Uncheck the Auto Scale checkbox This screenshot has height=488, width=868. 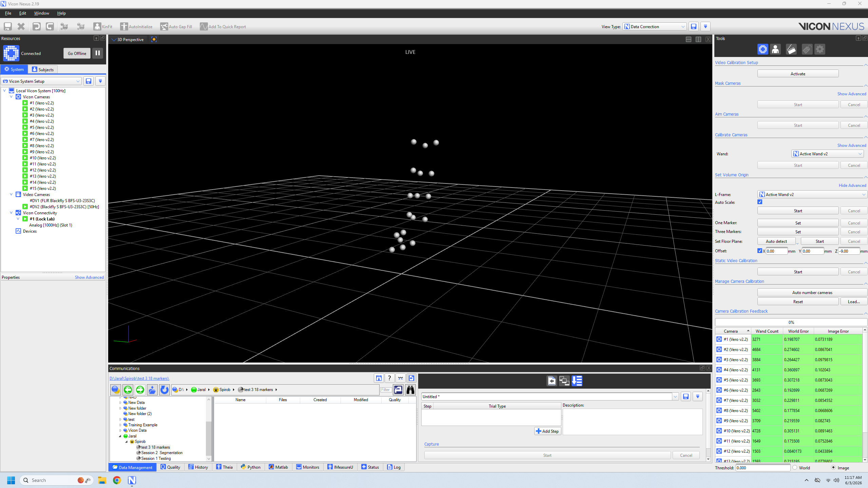[x=760, y=202]
